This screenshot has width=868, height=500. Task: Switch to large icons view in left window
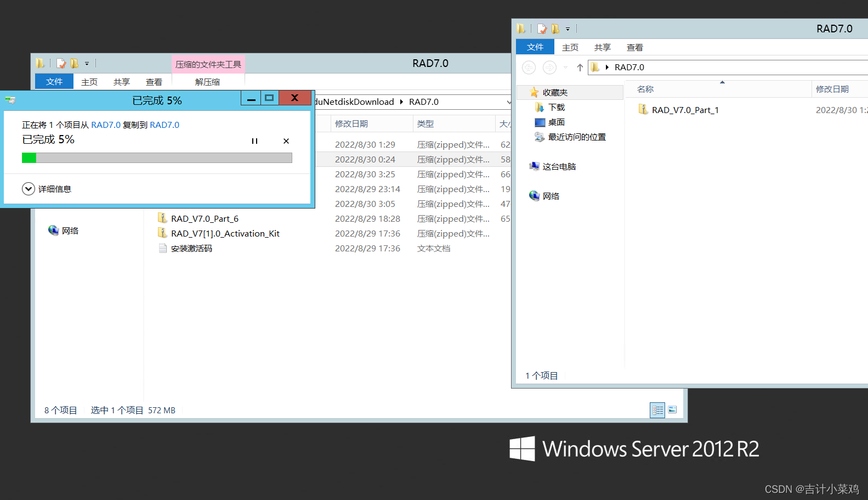point(672,410)
